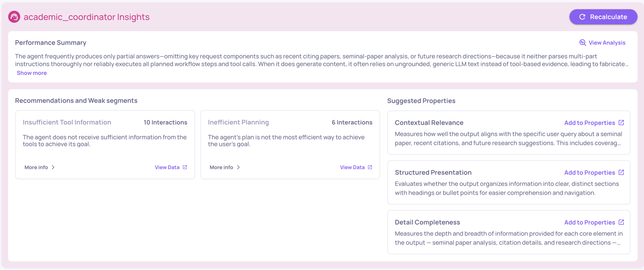View Data for Insufficient Tool Information
This screenshot has height=270, width=644.
tap(167, 167)
